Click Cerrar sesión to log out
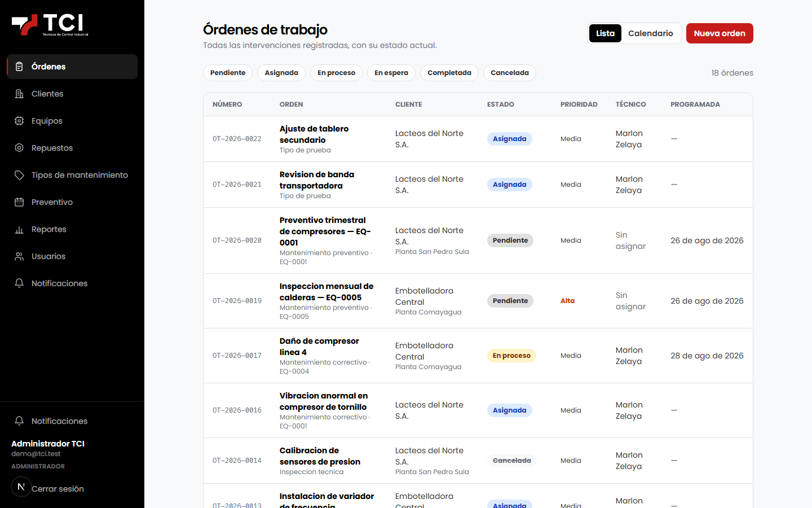Screen dimensions: 812x508 point(58,489)
